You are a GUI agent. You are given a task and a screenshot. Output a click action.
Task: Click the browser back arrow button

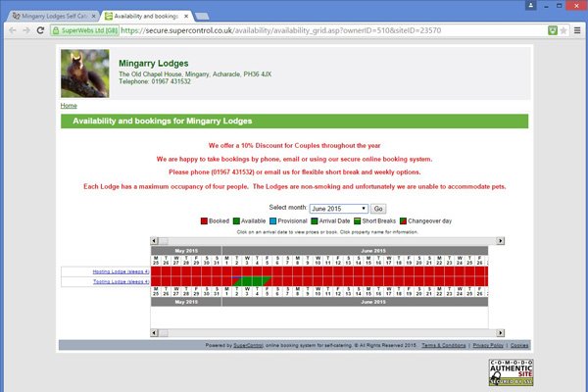pos(12,30)
